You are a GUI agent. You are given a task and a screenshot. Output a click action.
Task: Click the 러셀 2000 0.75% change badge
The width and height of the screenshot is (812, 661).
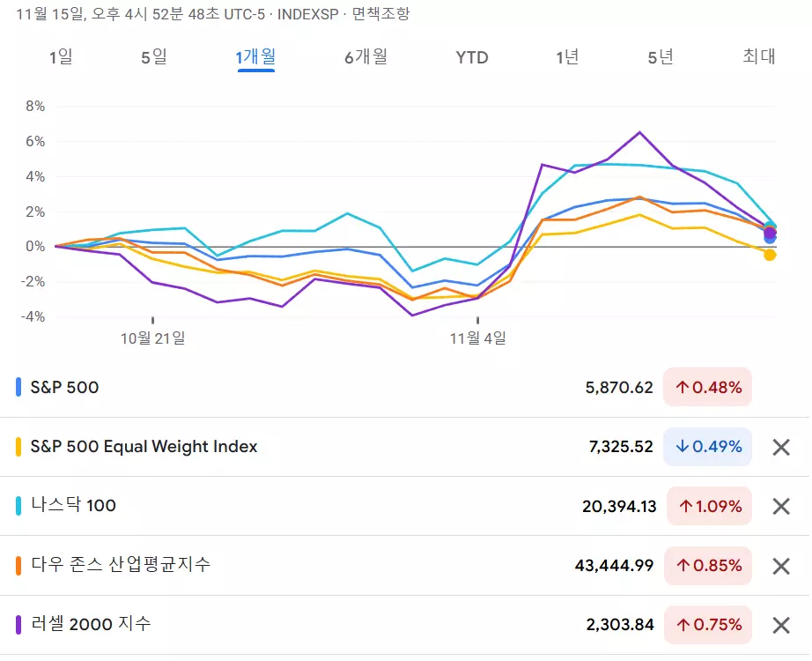[x=708, y=625]
